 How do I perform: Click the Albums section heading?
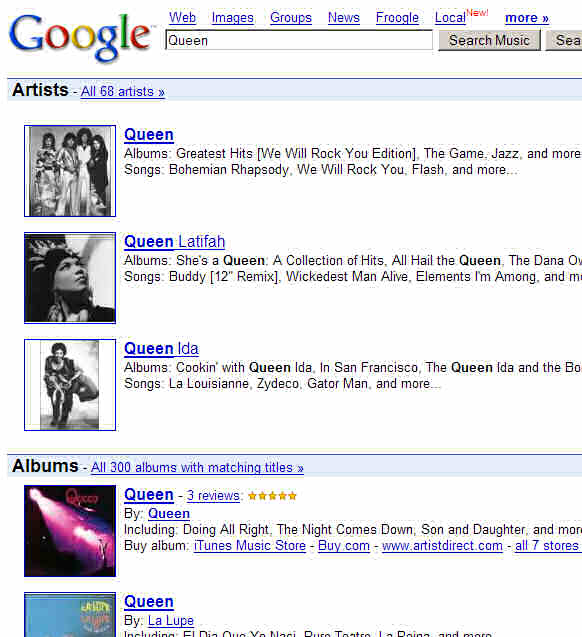(x=45, y=466)
